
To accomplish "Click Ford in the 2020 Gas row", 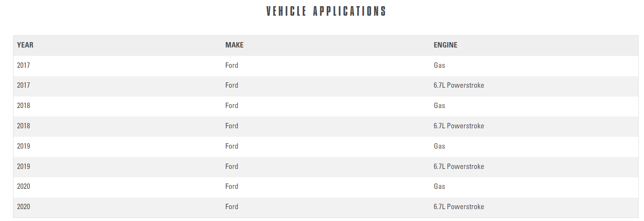I will tap(232, 187).
